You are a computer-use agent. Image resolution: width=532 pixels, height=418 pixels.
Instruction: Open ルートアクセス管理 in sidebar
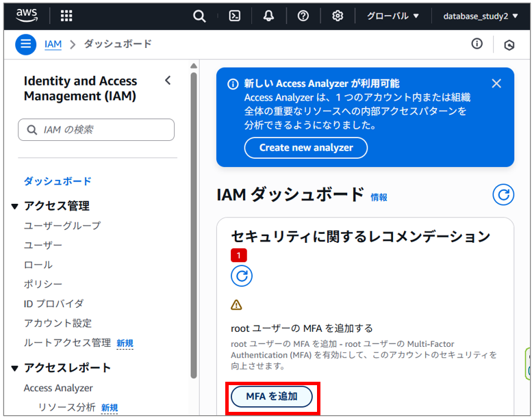pyautogui.click(x=67, y=343)
